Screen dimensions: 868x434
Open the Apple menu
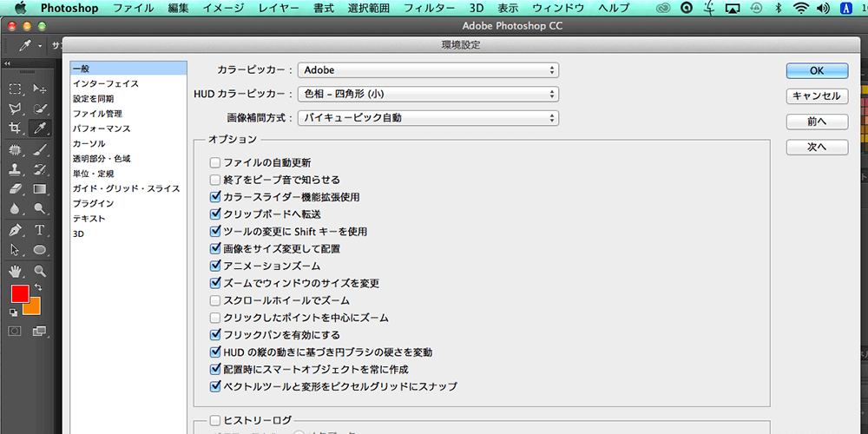point(21,8)
